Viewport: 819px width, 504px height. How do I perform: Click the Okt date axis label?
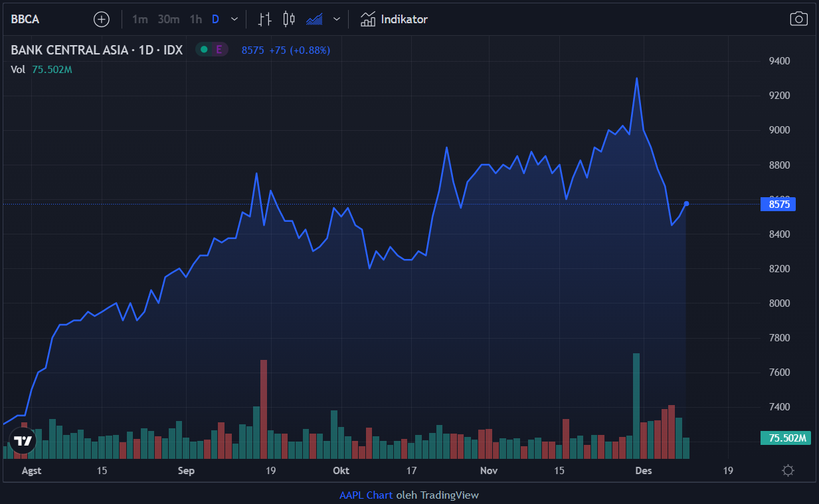(341, 471)
